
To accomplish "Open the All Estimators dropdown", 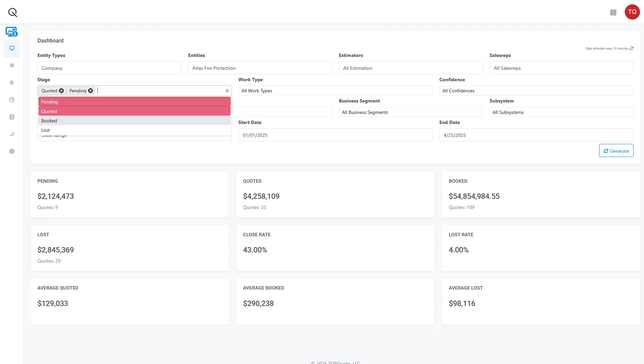I will pos(411,68).
